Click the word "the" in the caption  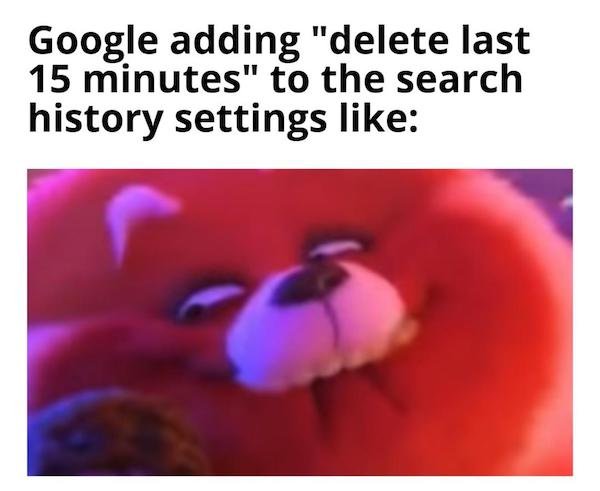[x=352, y=77]
